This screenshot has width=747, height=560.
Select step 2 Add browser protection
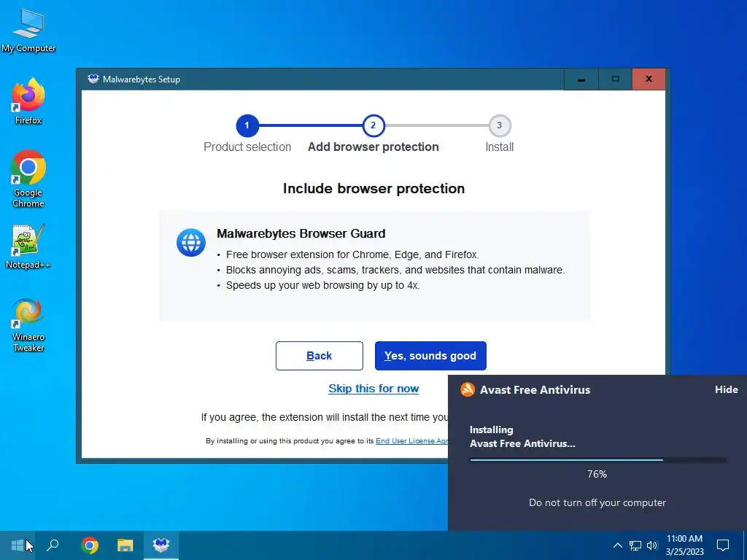coord(373,125)
